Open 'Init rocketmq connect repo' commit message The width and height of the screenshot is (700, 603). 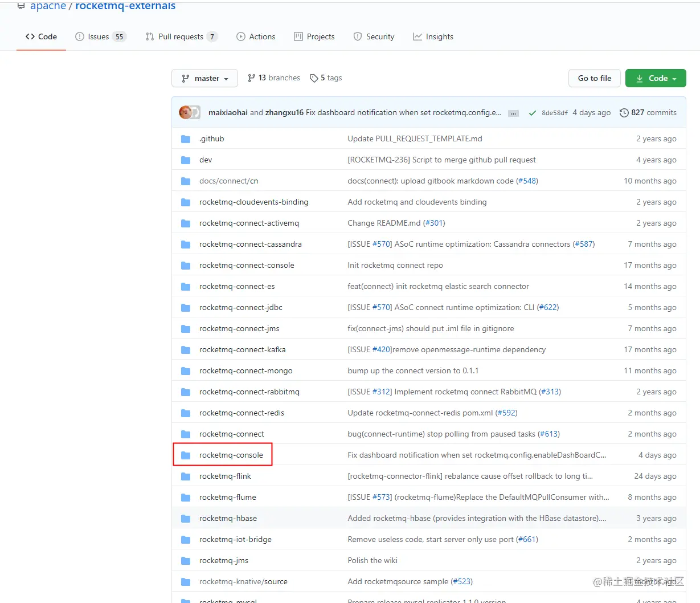coord(395,266)
